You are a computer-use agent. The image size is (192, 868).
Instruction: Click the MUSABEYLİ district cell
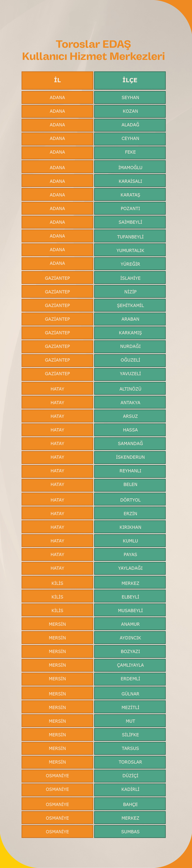click(x=130, y=610)
